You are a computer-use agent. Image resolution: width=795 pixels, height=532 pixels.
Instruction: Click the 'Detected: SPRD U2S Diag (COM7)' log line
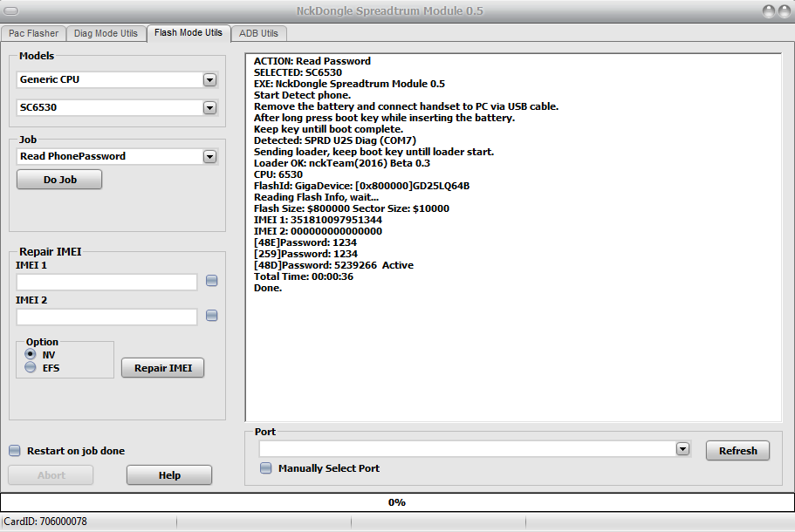click(x=335, y=140)
